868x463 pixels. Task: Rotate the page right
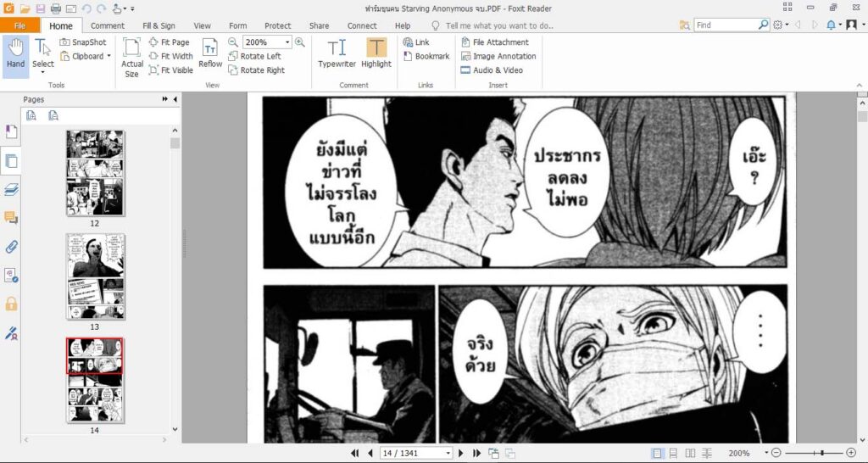click(257, 70)
